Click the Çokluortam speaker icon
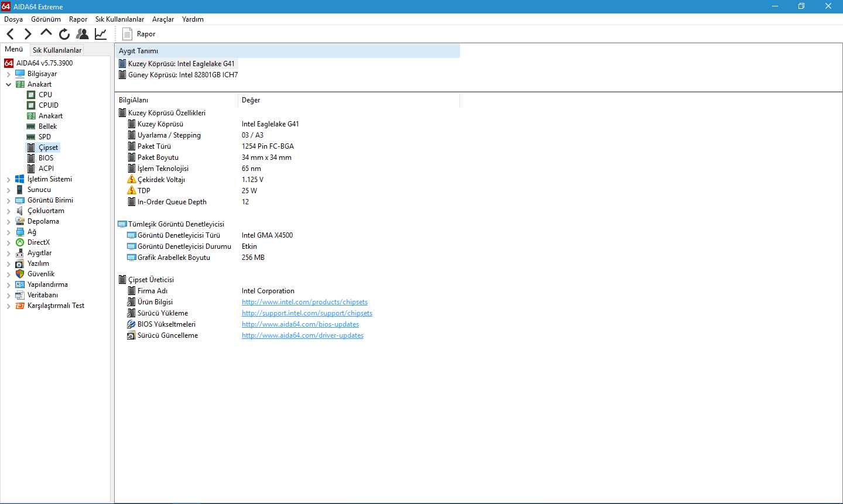This screenshot has height=504, width=843. [x=20, y=211]
